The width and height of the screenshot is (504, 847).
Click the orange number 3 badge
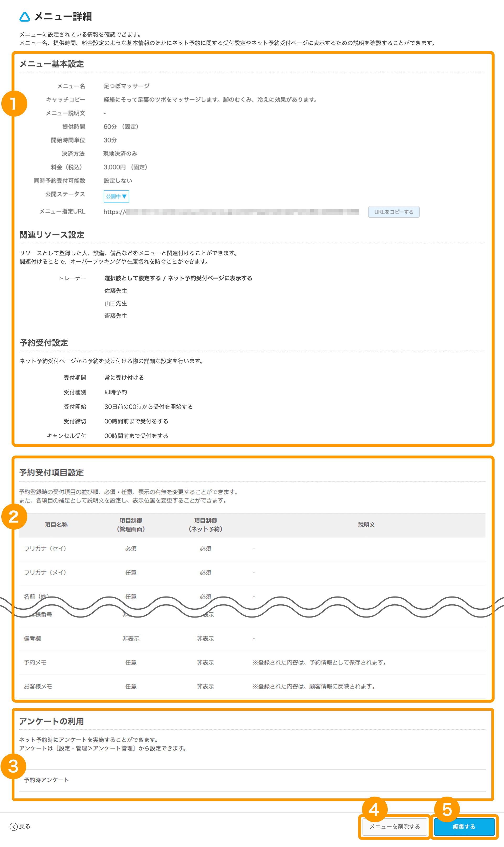tap(13, 766)
